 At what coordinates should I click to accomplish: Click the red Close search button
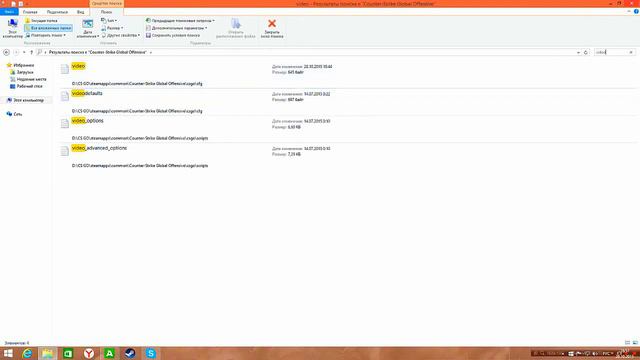tap(272, 28)
